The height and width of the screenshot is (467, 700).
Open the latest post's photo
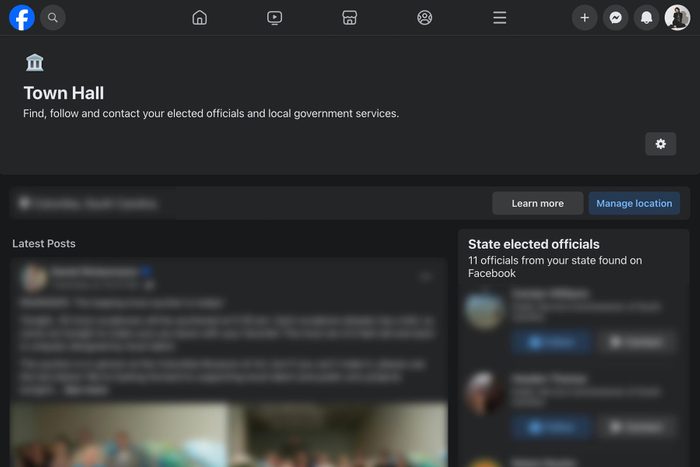tap(229, 434)
